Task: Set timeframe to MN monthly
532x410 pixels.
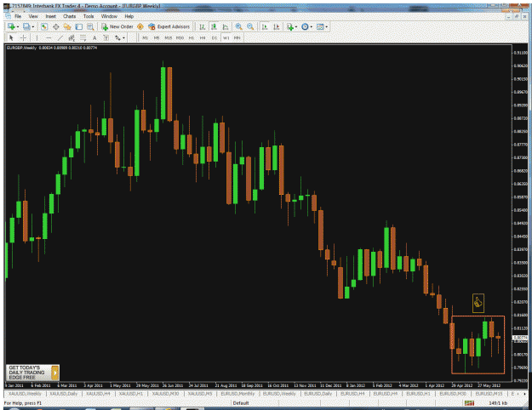Action: click(x=237, y=38)
